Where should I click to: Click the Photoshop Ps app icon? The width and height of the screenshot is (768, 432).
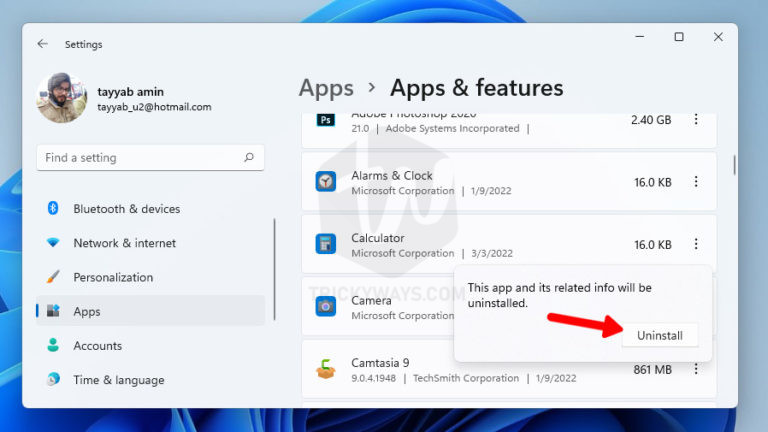326,120
